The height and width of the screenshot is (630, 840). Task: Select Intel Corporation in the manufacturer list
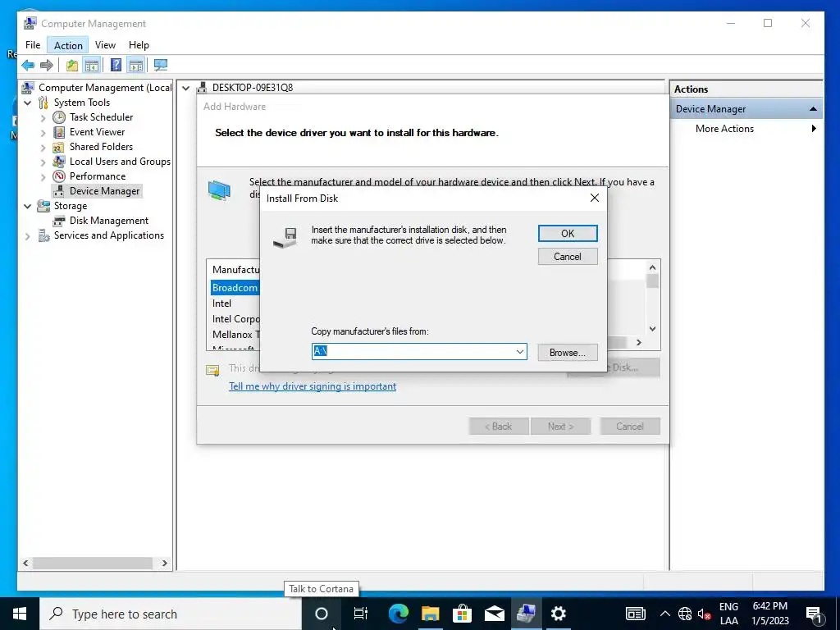[x=235, y=319]
